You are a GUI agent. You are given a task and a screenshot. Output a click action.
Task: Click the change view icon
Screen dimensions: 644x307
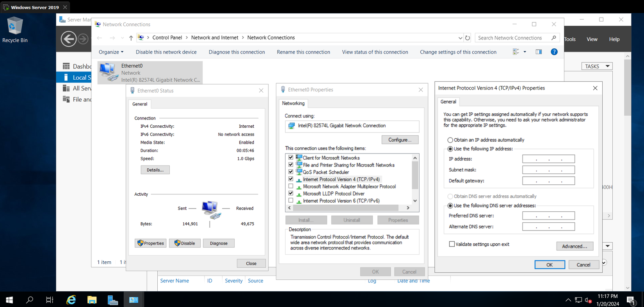coord(516,52)
